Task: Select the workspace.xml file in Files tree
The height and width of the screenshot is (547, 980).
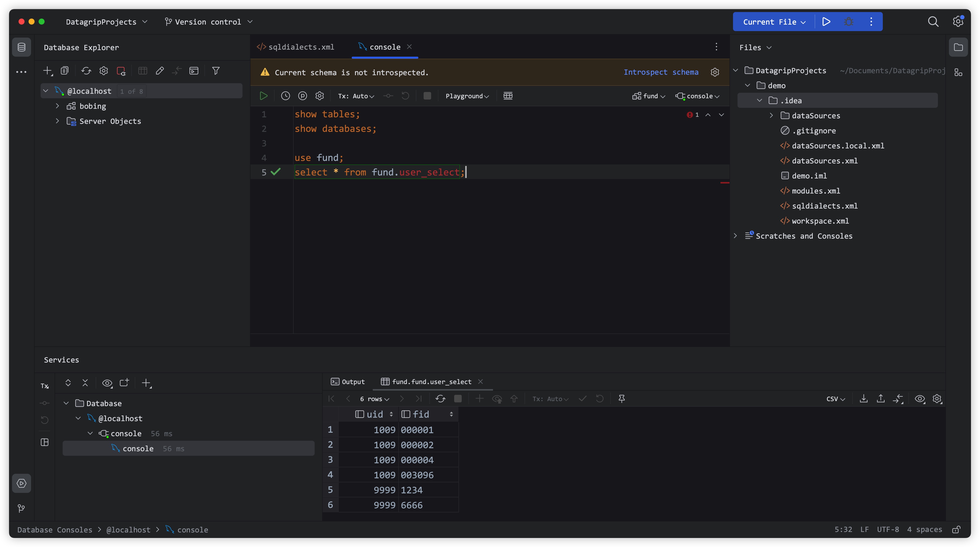Action: click(820, 221)
